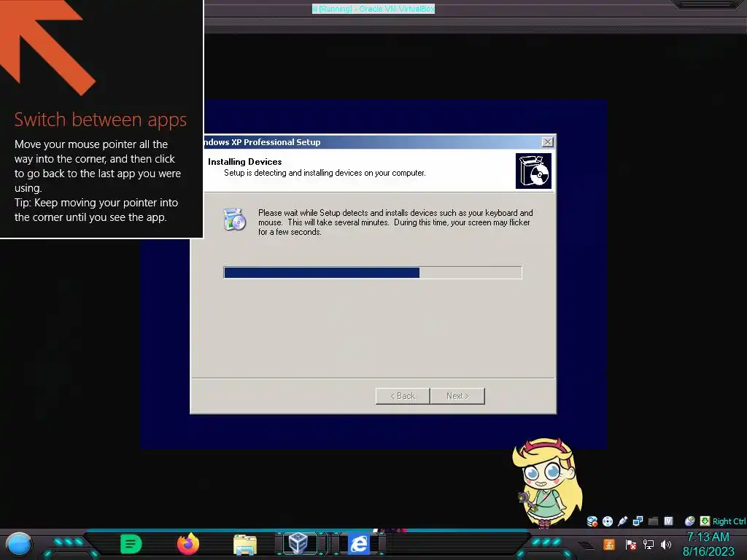
Task: Click the Installing Devices heading
Action: tap(245, 162)
